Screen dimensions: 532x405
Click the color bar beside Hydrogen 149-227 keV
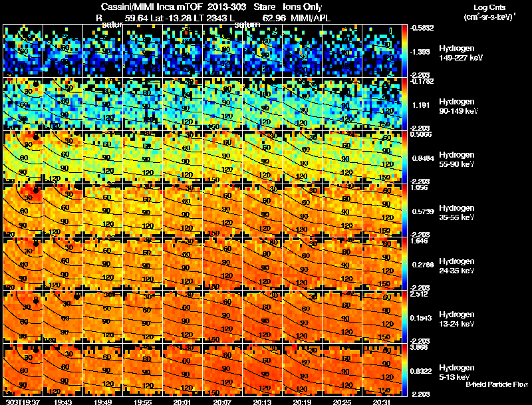click(x=404, y=51)
